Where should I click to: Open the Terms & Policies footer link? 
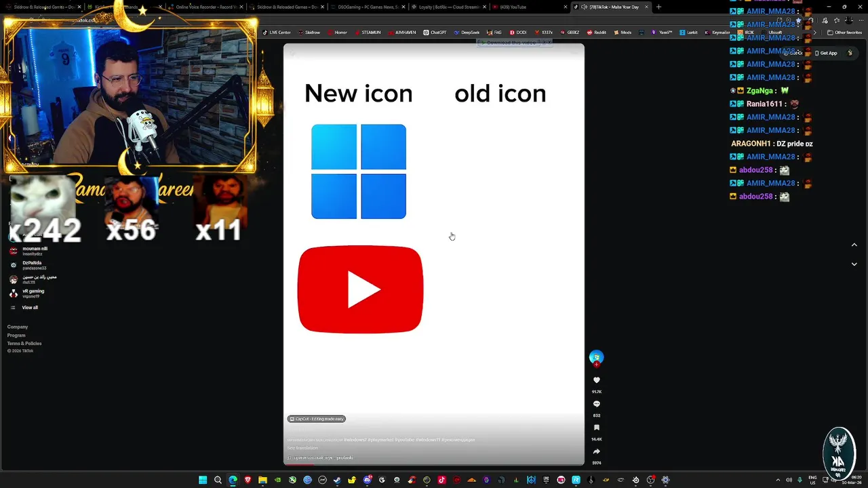(x=24, y=344)
